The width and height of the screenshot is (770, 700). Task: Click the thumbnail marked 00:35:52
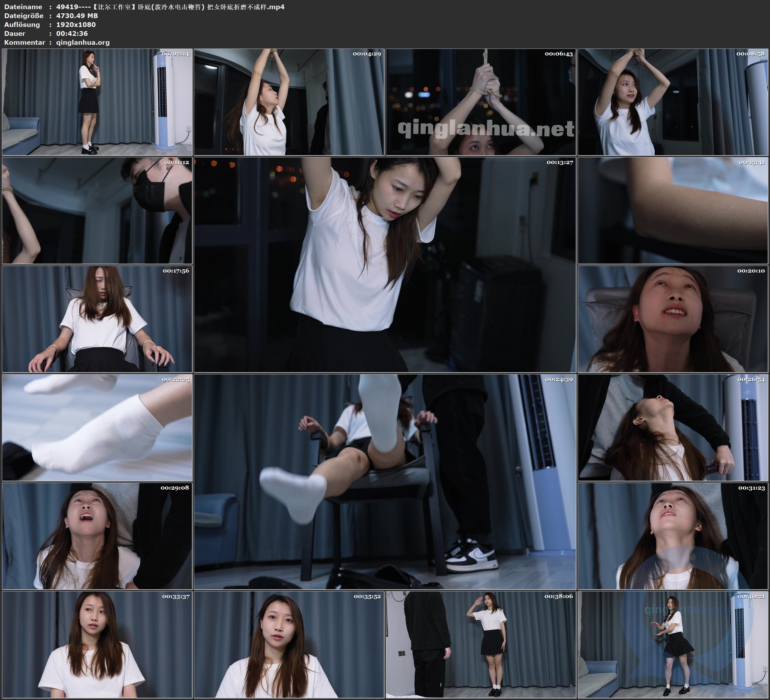[x=289, y=644]
